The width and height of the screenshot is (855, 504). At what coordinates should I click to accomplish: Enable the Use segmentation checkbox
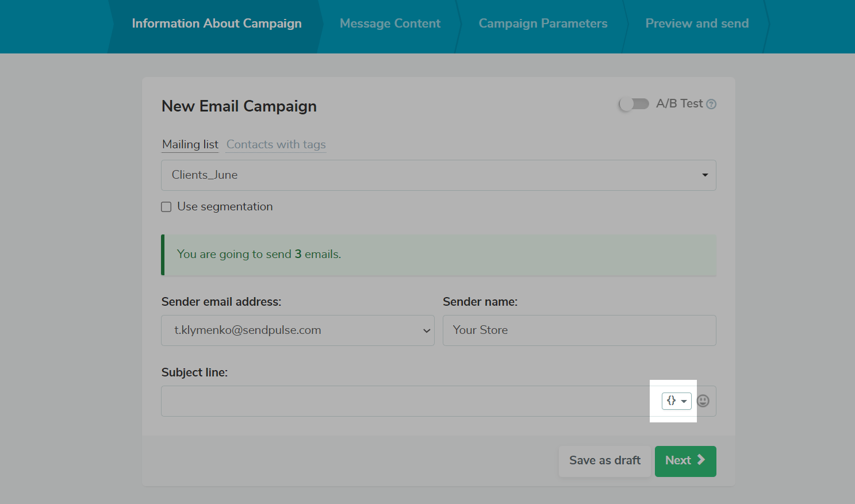click(166, 207)
